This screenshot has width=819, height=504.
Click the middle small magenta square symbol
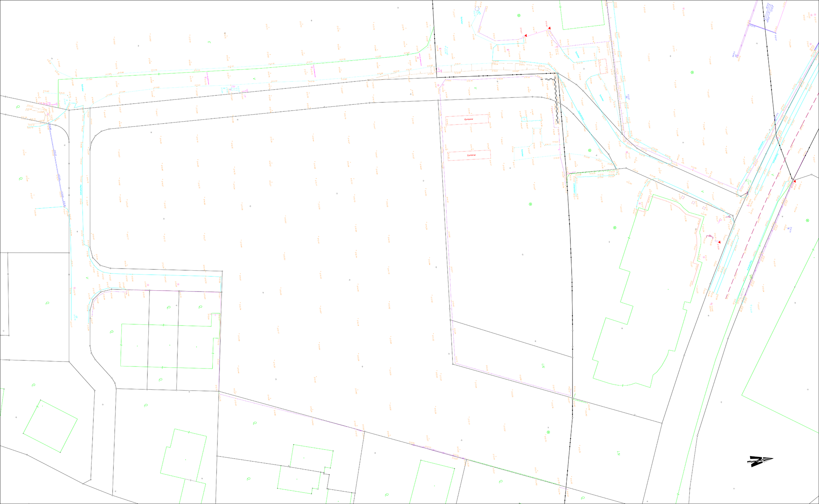[693, 203]
